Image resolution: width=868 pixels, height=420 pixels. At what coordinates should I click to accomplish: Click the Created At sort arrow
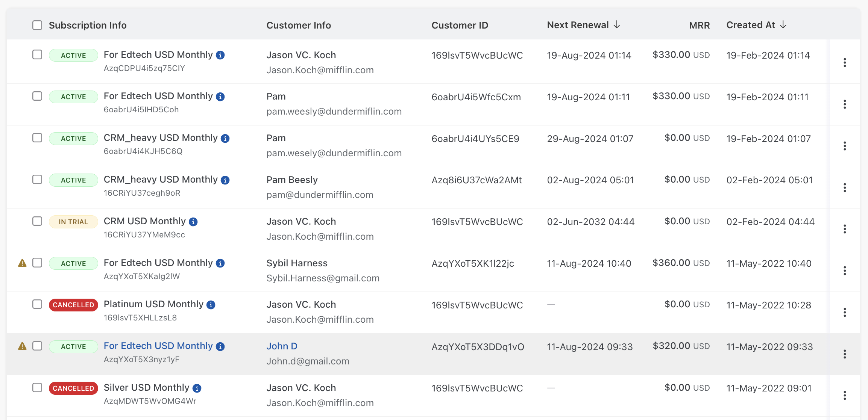pyautogui.click(x=784, y=25)
